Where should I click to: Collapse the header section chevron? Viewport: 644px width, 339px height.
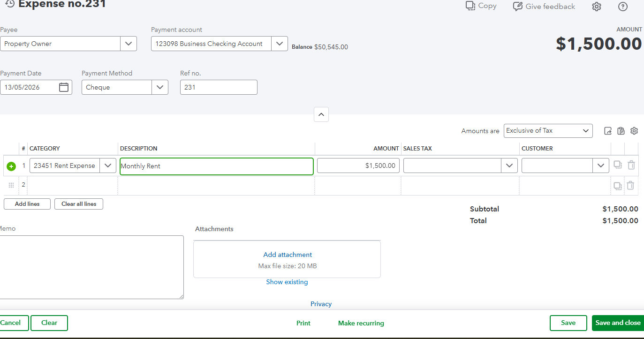pyautogui.click(x=321, y=114)
